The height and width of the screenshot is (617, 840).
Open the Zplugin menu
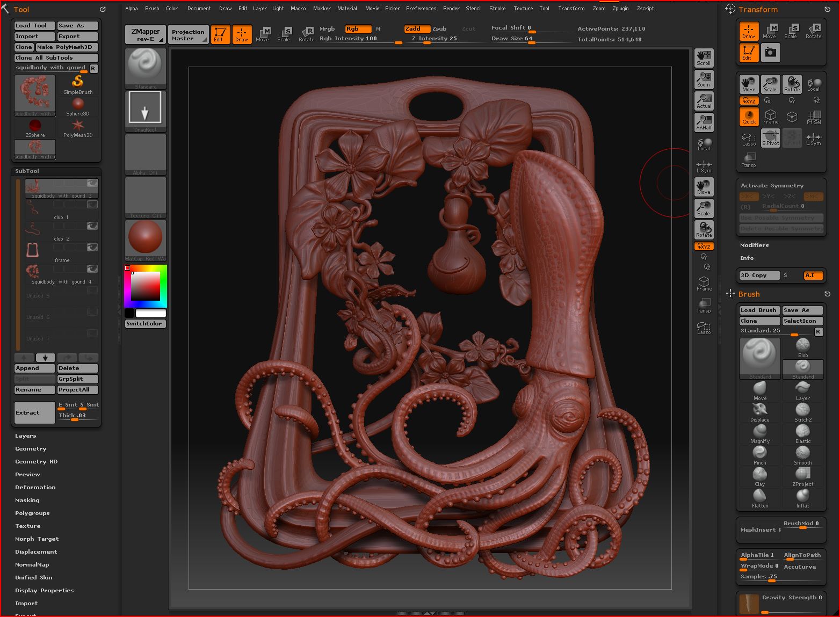point(620,9)
